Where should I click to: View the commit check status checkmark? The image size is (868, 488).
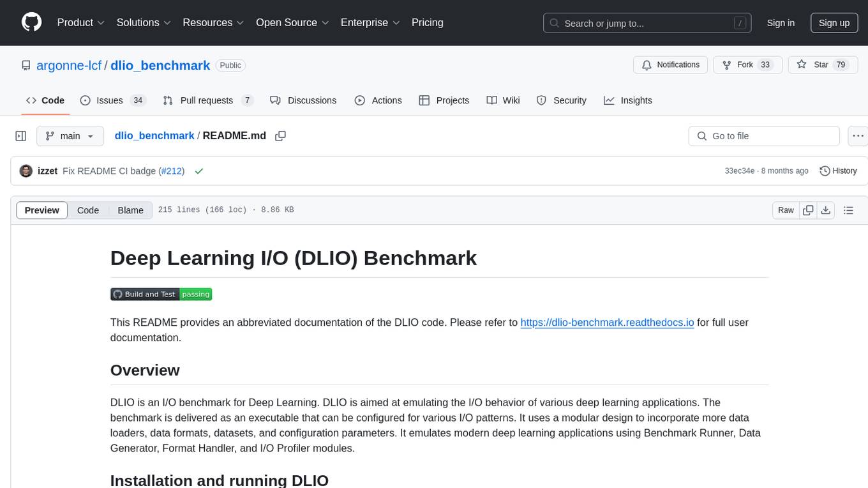[x=199, y=171]
